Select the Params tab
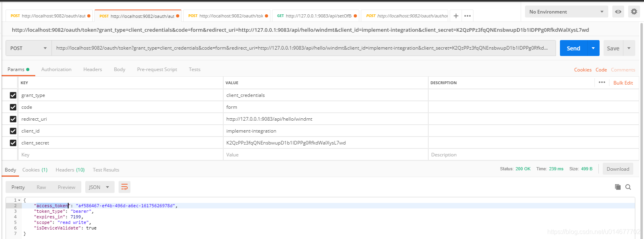 [x=18, y=69]
